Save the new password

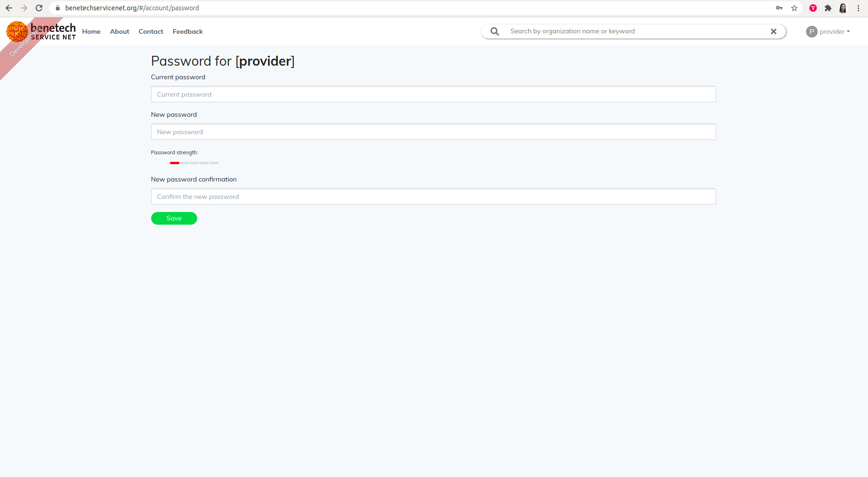(174, 218)
